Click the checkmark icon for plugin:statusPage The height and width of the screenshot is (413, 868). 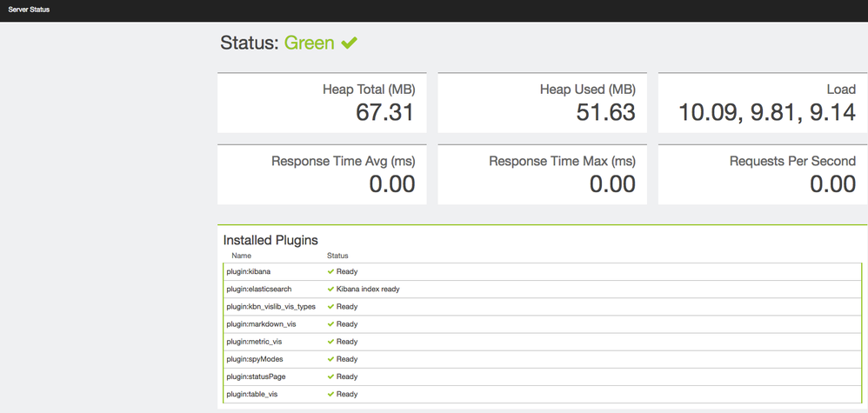(331, 376)
